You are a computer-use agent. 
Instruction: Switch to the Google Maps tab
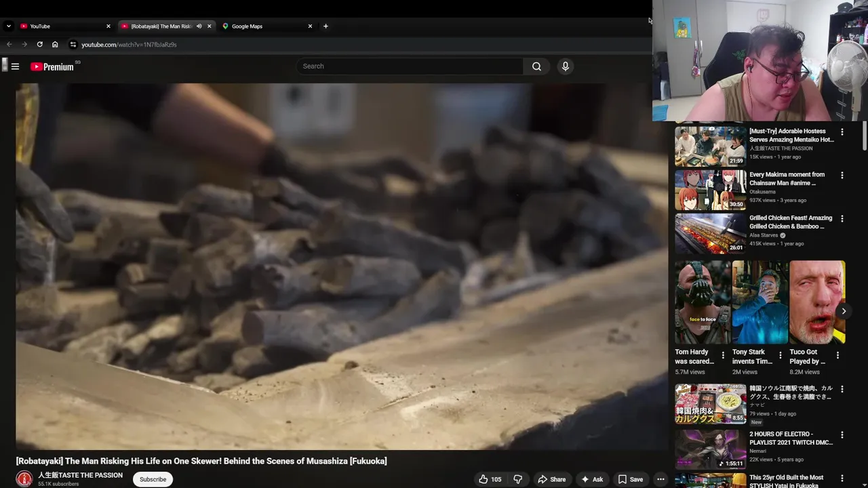point(263,26)
